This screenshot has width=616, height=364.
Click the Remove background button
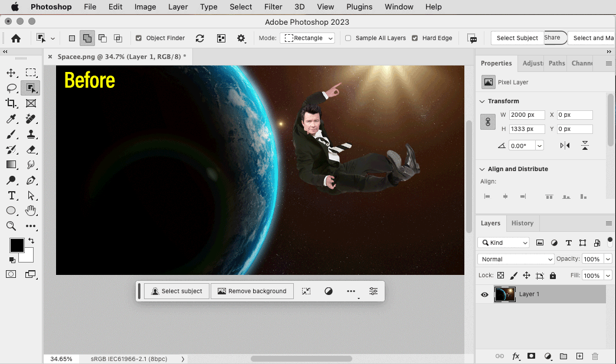(252, 291)
